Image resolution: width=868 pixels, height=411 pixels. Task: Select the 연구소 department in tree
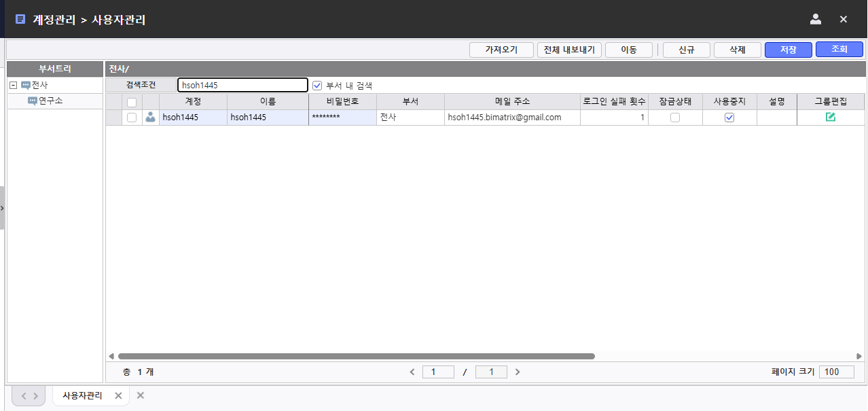coord(50,101)
